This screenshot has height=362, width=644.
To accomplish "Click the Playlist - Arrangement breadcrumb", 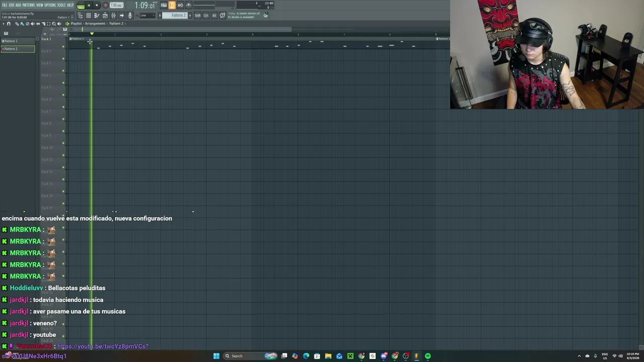I will coord(88,24).
